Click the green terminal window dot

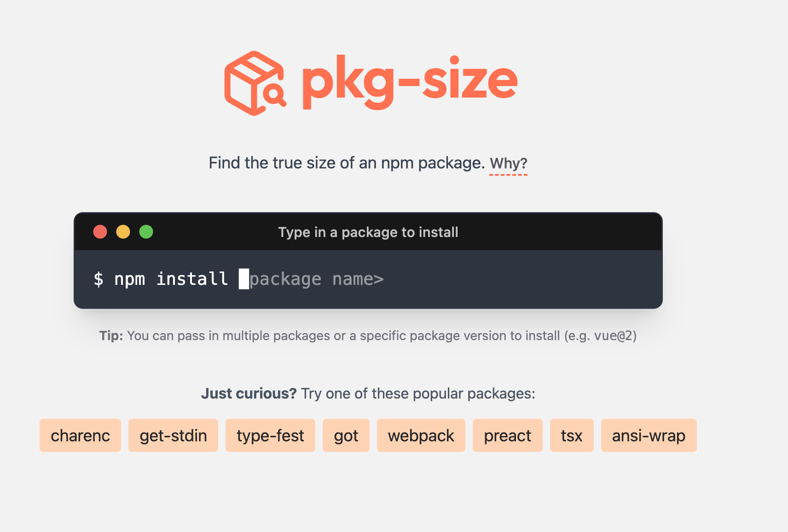pyautogui.click(x=146, y=232)
